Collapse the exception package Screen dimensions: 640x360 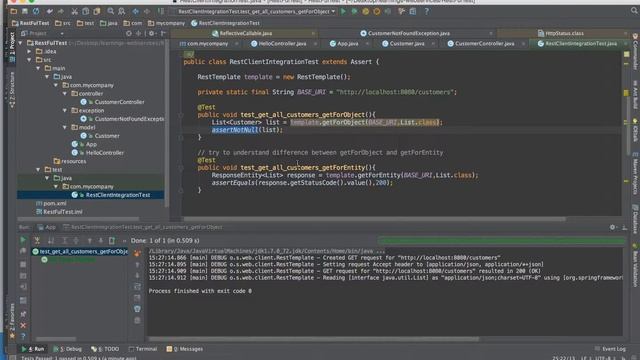click(65, 111)
